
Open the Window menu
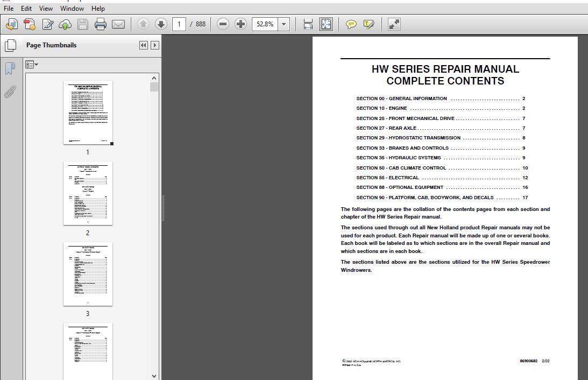click(x=72, y=8)
